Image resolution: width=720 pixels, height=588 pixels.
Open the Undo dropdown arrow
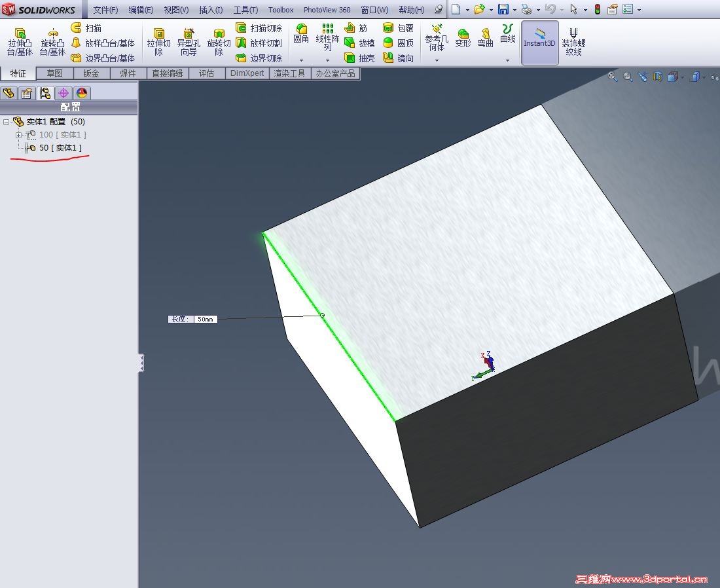(562, 10)
